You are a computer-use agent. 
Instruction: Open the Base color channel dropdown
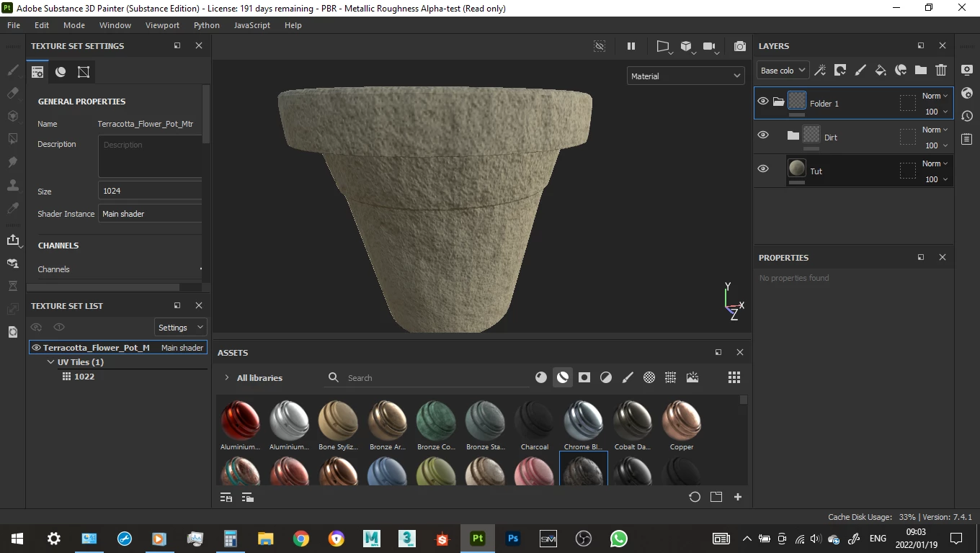783,71
